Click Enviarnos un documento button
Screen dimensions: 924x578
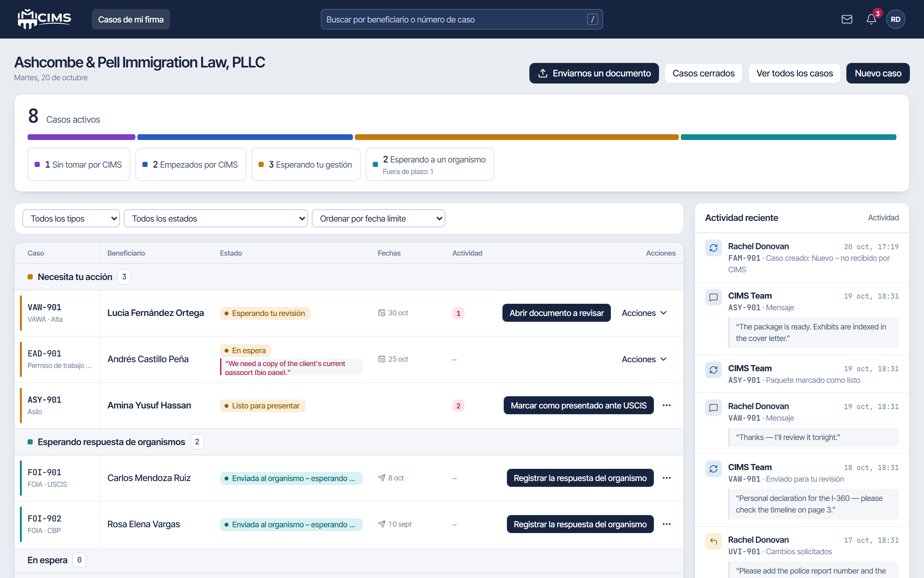point(594,73)
